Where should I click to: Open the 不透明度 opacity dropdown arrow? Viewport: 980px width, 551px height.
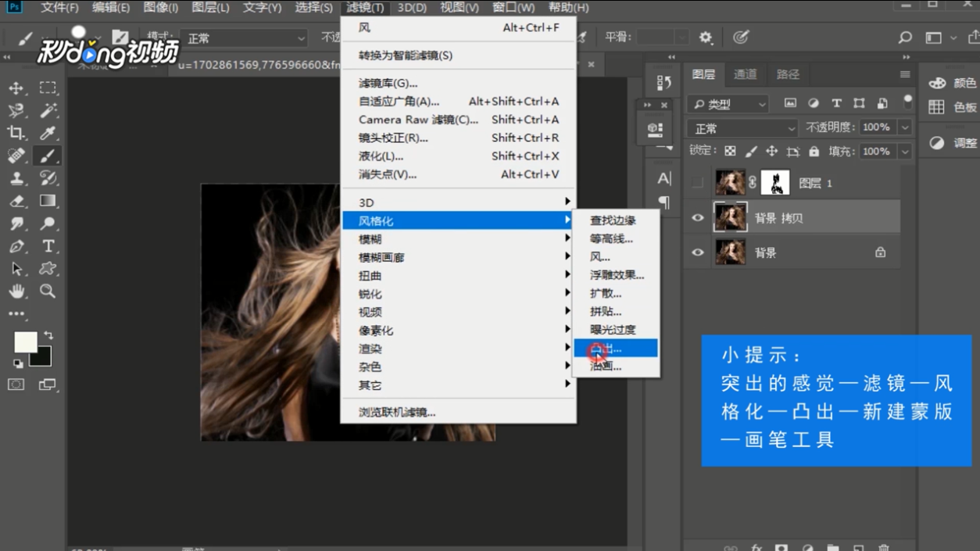pyautogui.click(x=905, y=127)
